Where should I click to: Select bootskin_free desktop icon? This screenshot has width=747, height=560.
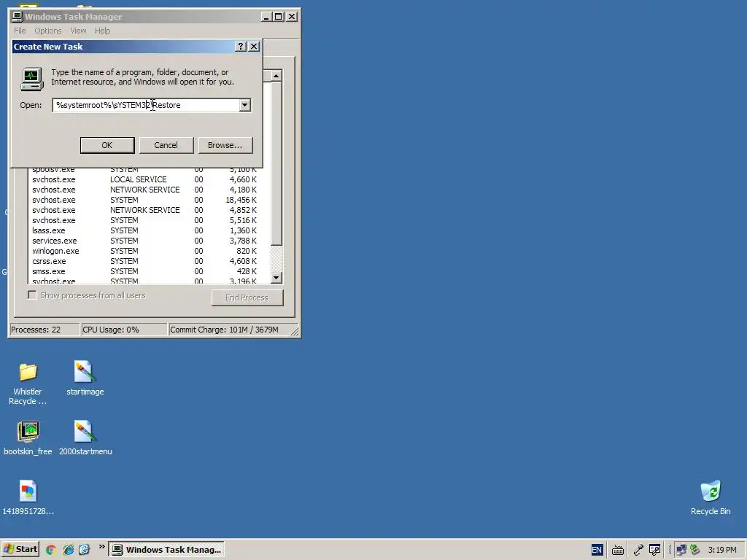(x=28, y=438)
